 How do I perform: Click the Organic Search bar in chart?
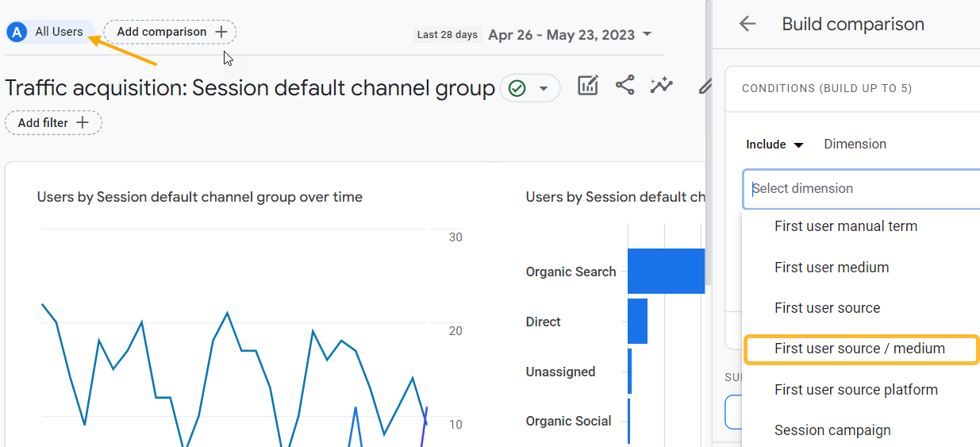666,272
